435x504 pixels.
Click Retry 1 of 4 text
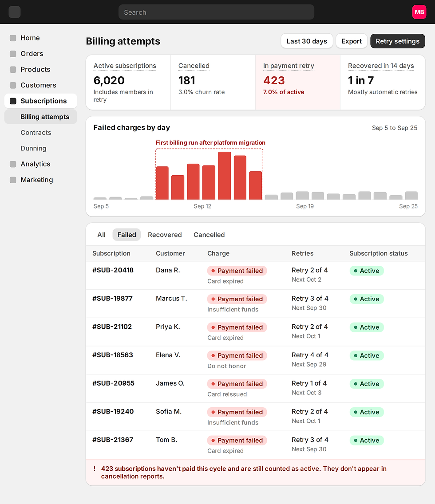[x=309, y=383]
